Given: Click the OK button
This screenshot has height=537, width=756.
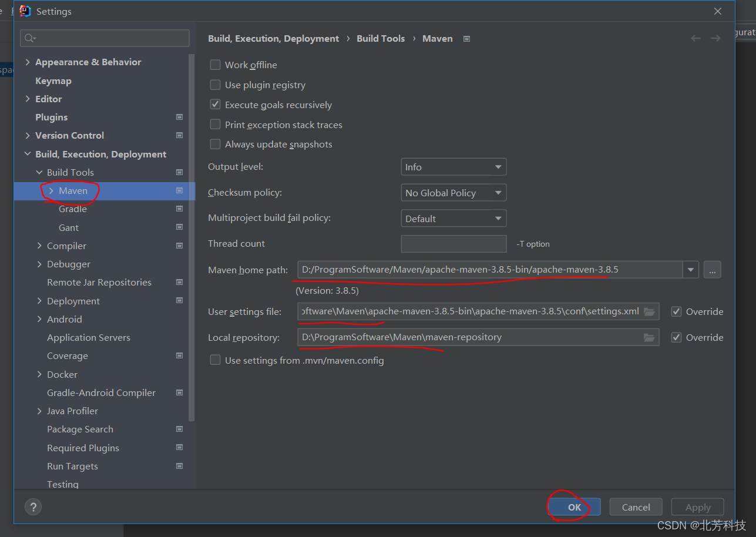Looking at the screenshot, I should pyautogui.click(x=574, y=507).
